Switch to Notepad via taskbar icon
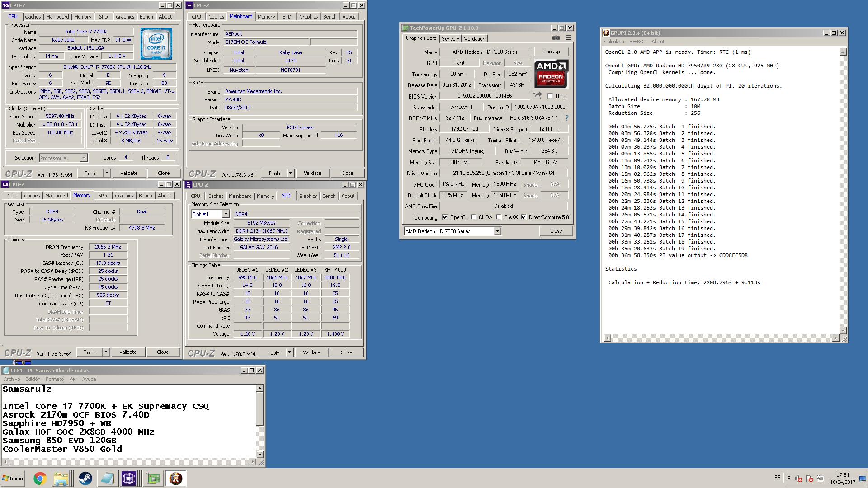The width and height of the screenshot is (868, 488). [x=107, y=479]
